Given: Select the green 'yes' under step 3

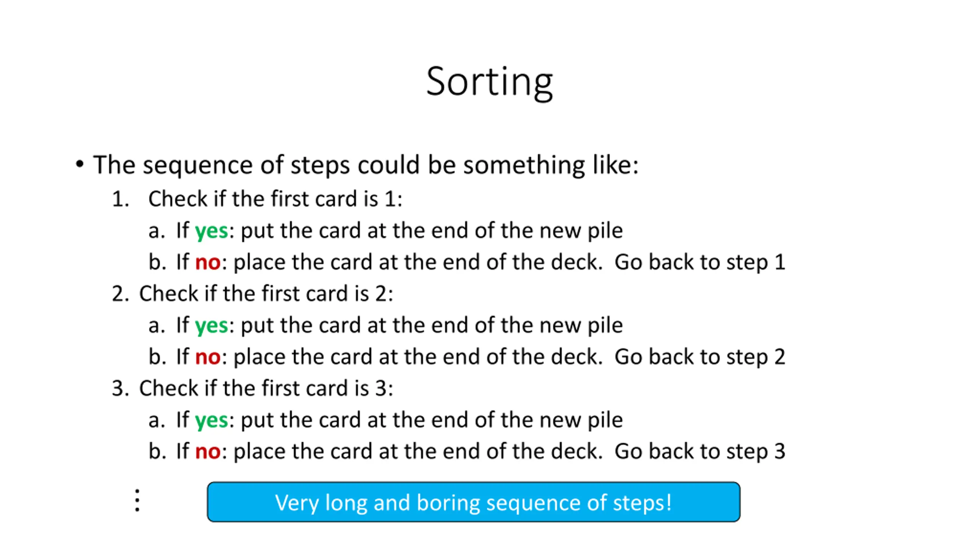Looking at the screenshot, I should click(x=211, y=420).
